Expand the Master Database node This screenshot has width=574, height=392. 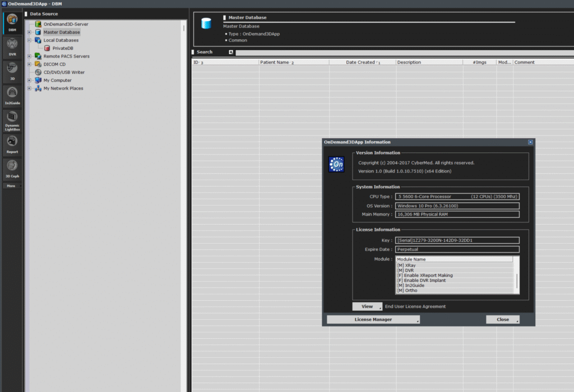coord(29,32)
